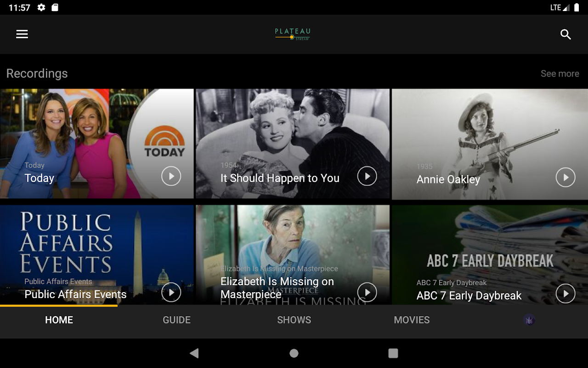This screenshot has width=588, height=368.
Task: Tap the search magnifier icon
Action: point(565,34)
